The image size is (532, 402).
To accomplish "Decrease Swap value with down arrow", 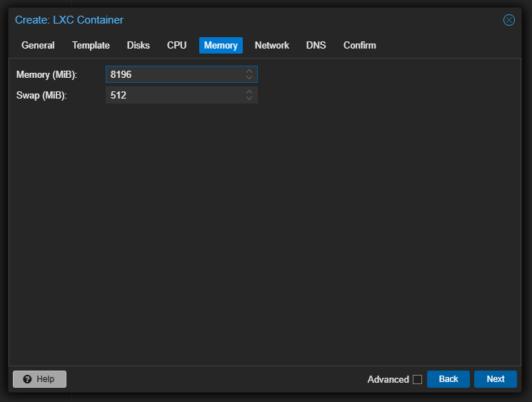I will click(x=249, y=99).
